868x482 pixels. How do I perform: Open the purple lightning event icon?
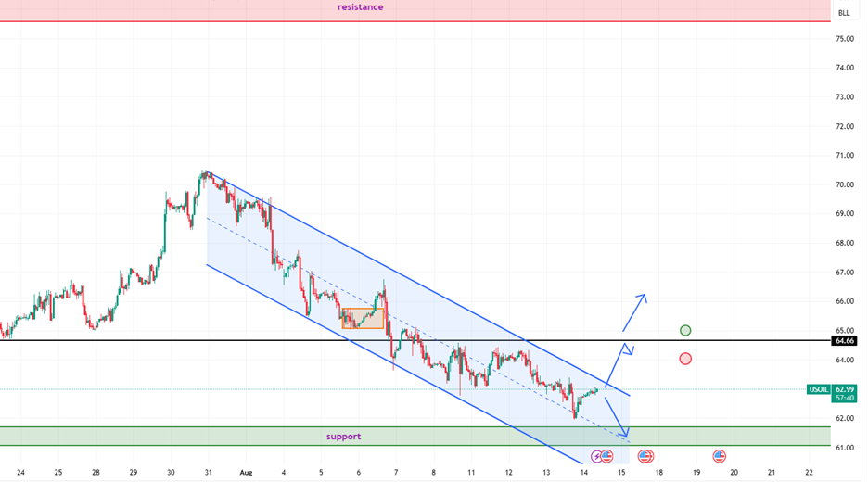coord(596,457)
